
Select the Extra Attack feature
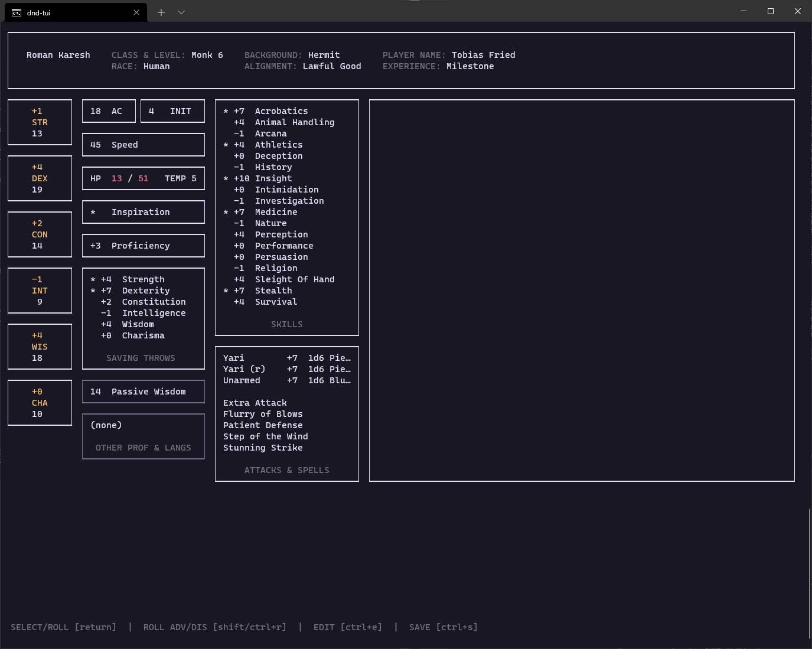click(255, 403)
